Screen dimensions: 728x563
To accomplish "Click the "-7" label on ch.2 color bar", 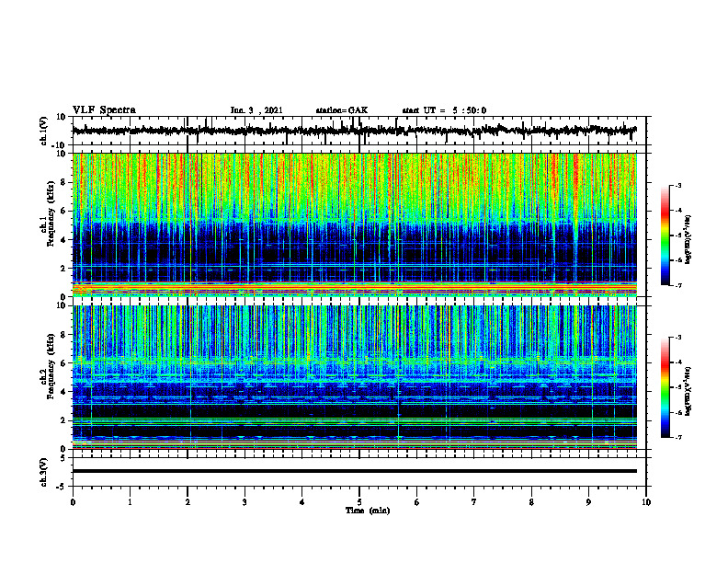I will 677,437.
